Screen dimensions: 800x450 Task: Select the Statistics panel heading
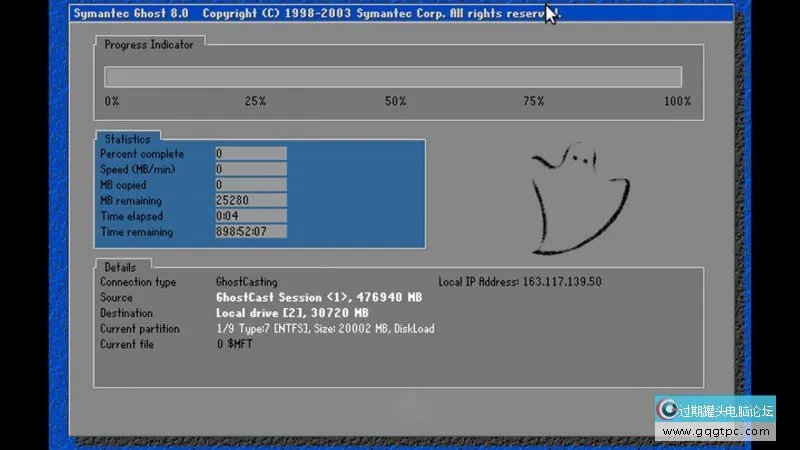tap(127, 139)
